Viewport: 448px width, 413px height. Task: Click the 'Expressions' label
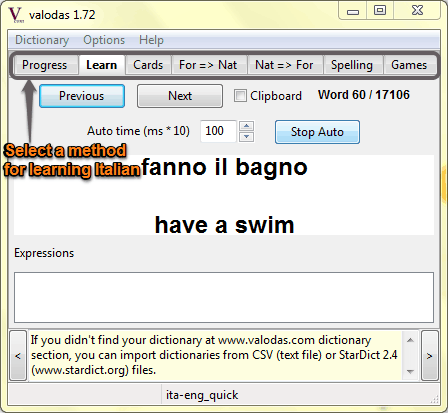click(x=44, y=253)
